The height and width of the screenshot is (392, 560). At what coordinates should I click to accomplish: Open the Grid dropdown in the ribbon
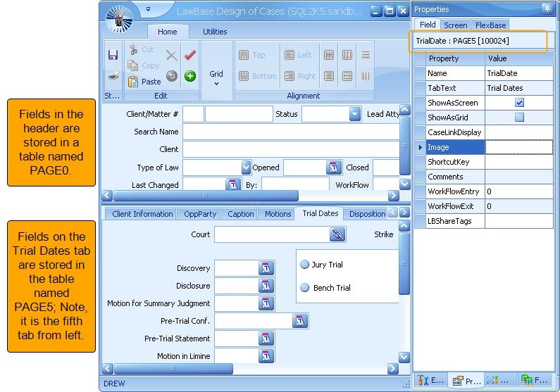tap(216, 78)
